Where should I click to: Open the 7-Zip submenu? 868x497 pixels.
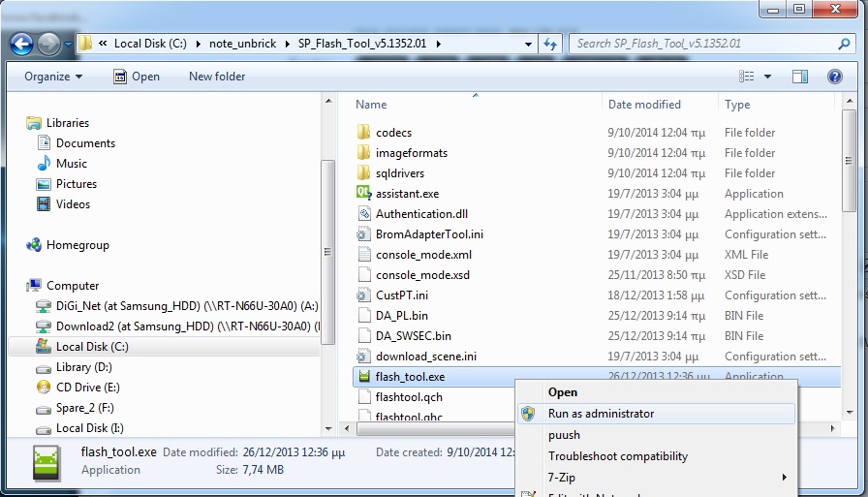click(x=657, y=477)
